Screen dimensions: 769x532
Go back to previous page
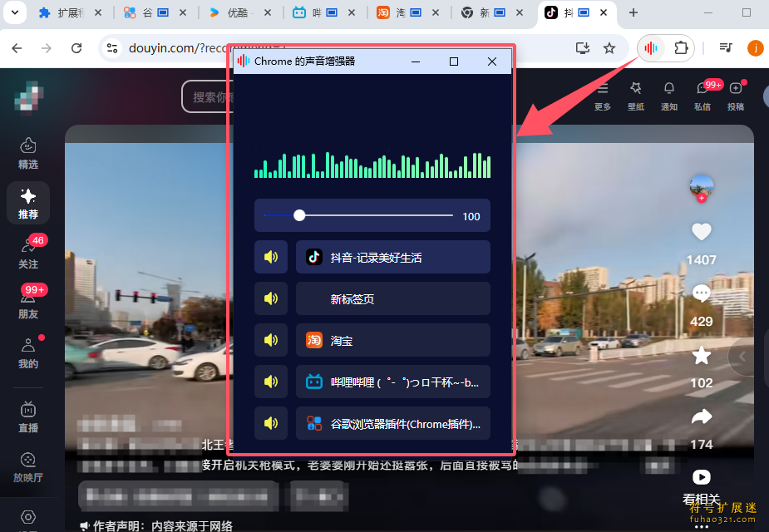17,48
